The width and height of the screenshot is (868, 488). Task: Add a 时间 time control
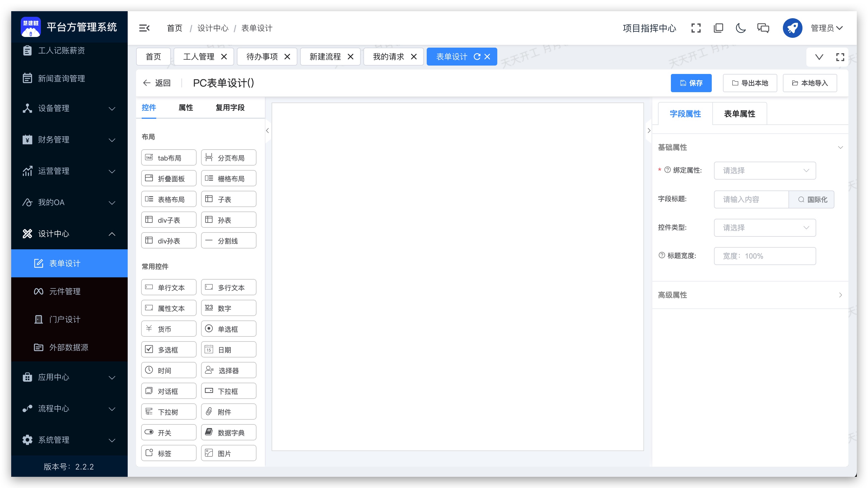point(169,370)
